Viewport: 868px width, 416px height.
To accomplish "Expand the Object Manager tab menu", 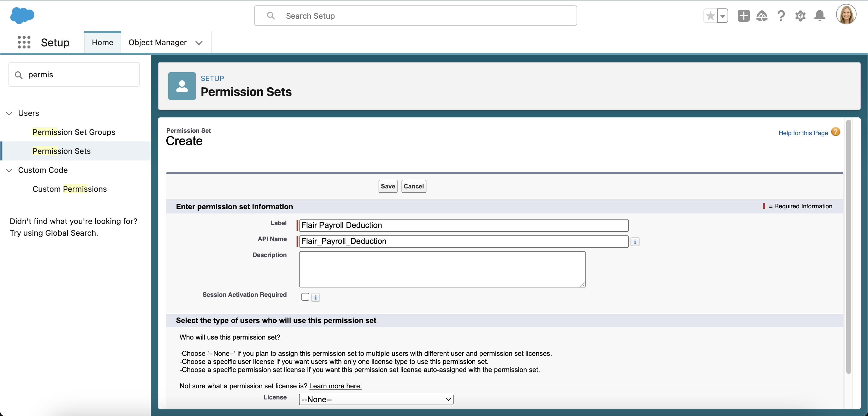I will click(199, 43).
